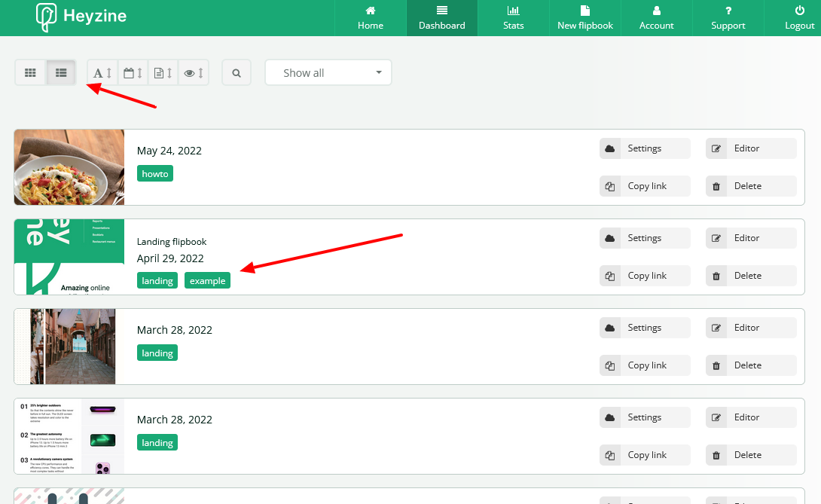Sort flipbooks by date (calendar icon)
This screenshot has height=504, width=821.
point(133,73)
